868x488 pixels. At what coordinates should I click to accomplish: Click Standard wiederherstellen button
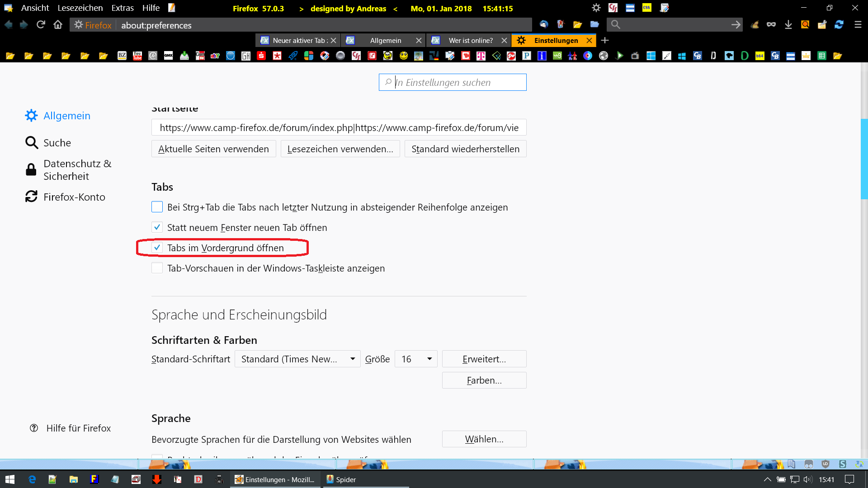465,149
